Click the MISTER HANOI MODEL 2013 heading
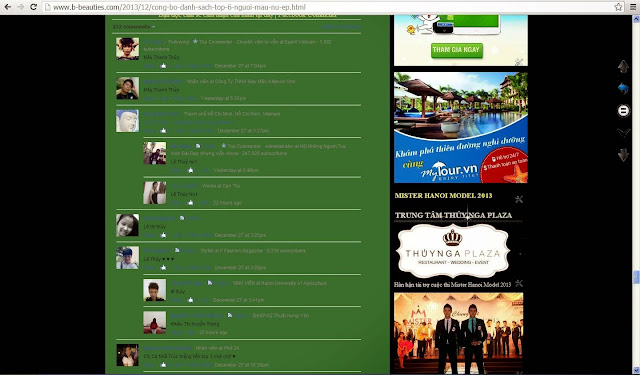Viewport: 640px width, 375px height. (443, 195)
